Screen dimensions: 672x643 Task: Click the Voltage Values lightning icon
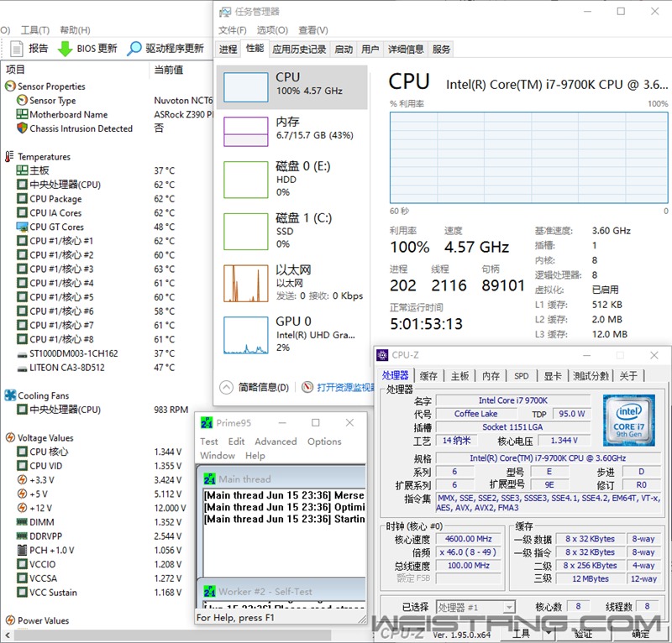(x=10, y=437)
